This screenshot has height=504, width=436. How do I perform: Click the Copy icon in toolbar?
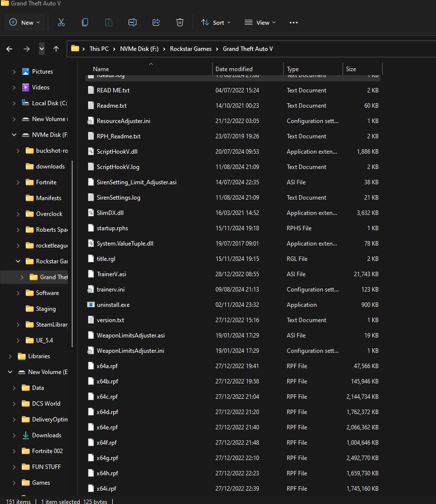click(x=85, y=22)
